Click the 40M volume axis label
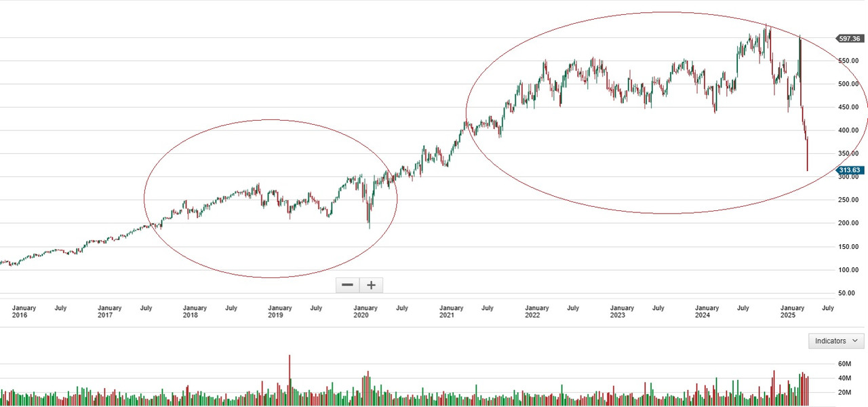 (845, 379)
